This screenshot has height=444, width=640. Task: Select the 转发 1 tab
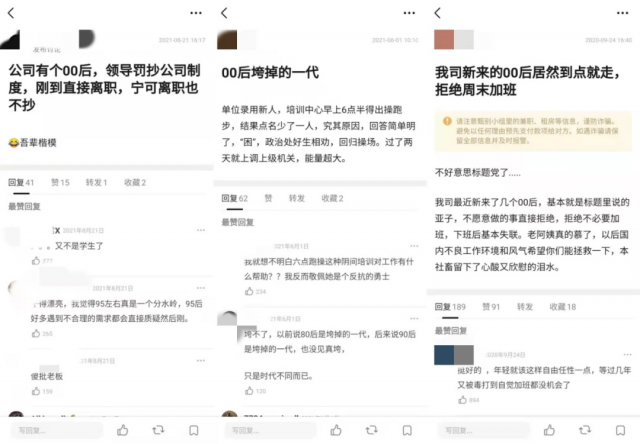(96, 182)
